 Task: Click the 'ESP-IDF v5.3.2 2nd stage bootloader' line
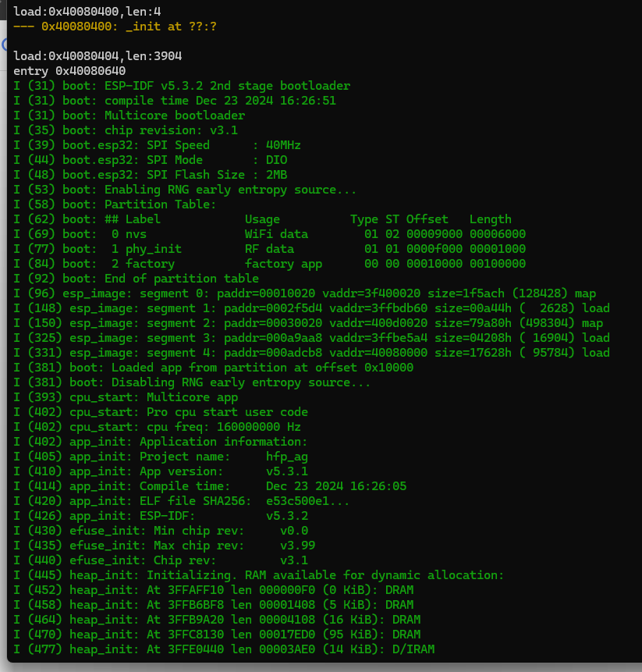[x=182, y=86]
